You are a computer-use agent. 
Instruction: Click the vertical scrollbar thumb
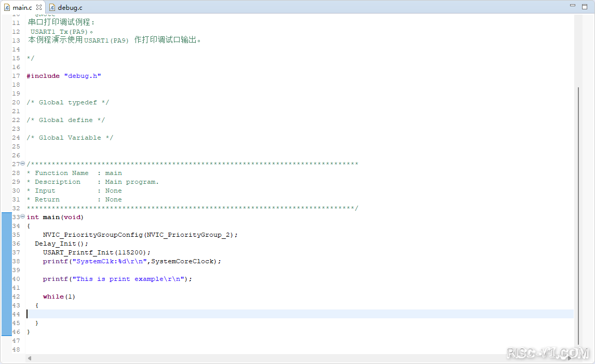click(x=578, y=217)
